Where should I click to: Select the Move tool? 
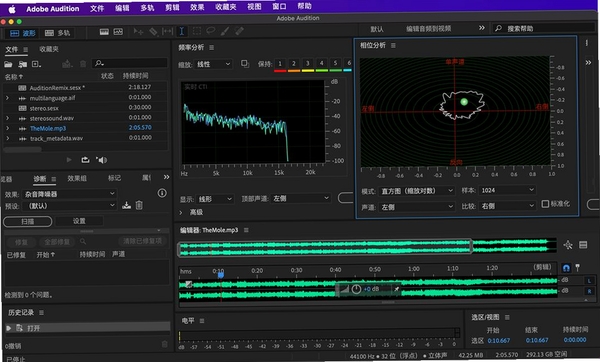tap(138, 32)
